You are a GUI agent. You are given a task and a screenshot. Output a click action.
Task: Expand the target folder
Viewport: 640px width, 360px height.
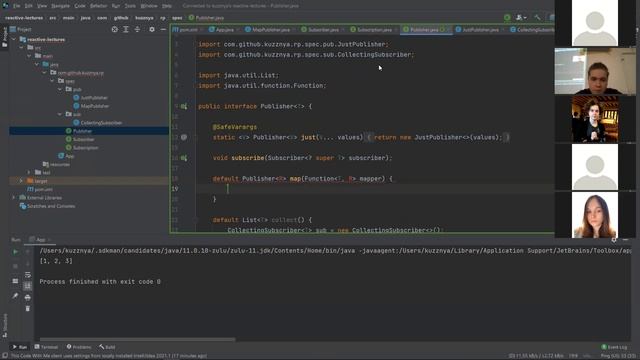21,181
